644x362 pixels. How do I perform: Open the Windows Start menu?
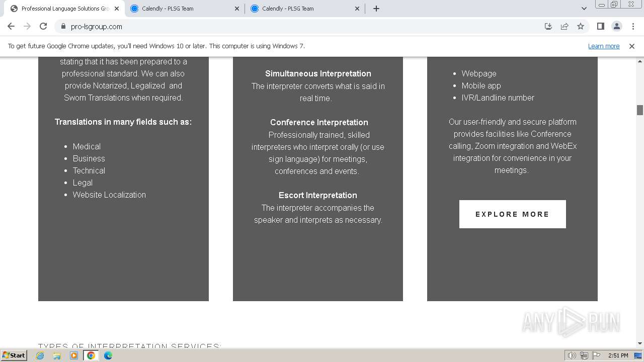click(x=14, y=355)
